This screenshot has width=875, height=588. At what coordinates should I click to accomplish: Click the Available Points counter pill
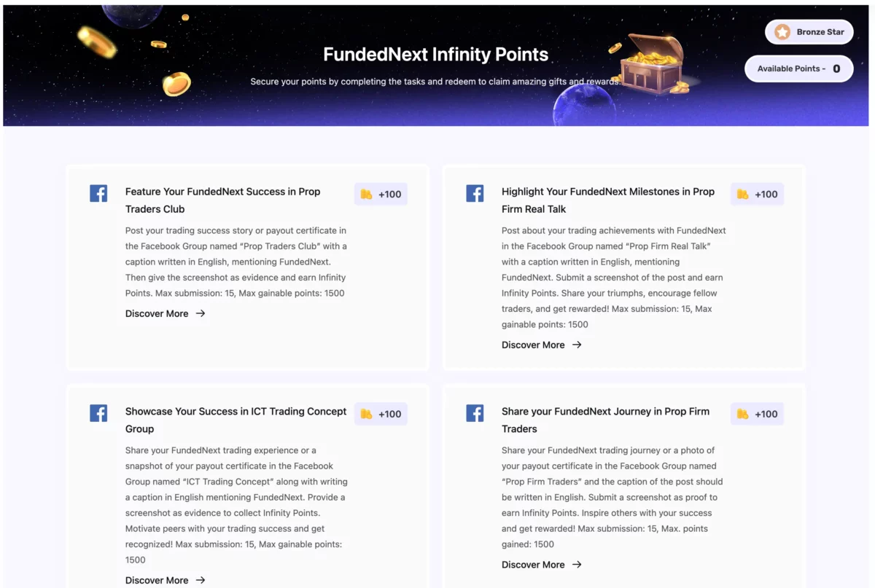pos(798,68)
